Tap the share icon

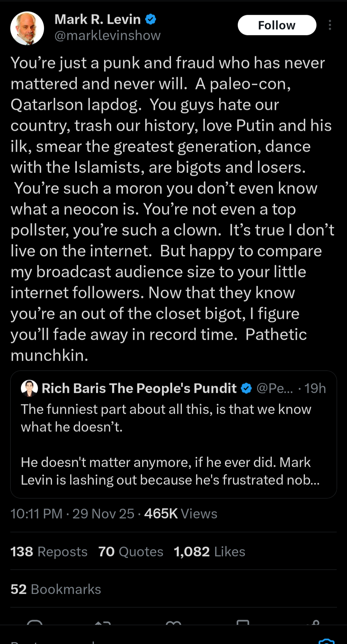coord(313,623)
